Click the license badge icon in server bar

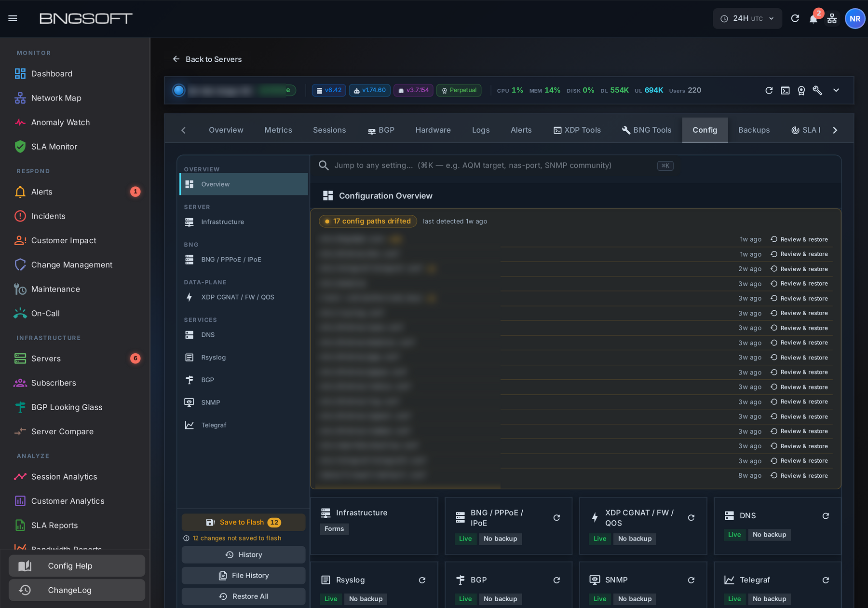[801, 90]
